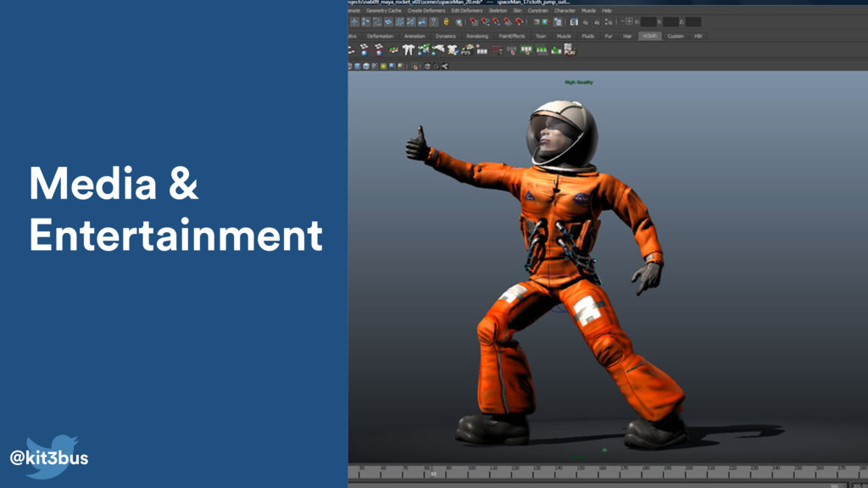Switch to the Rendering shelf tab
This screenshot has width=868, height=488.
point(477,36)
